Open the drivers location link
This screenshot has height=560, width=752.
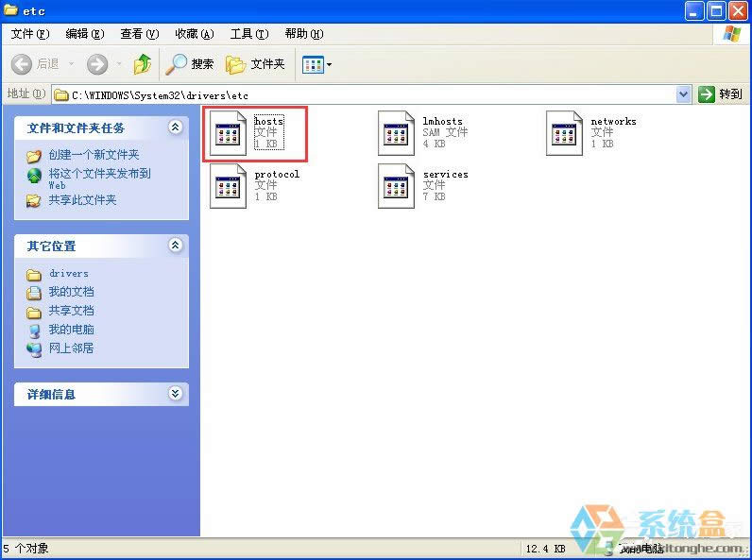(69, 273)
